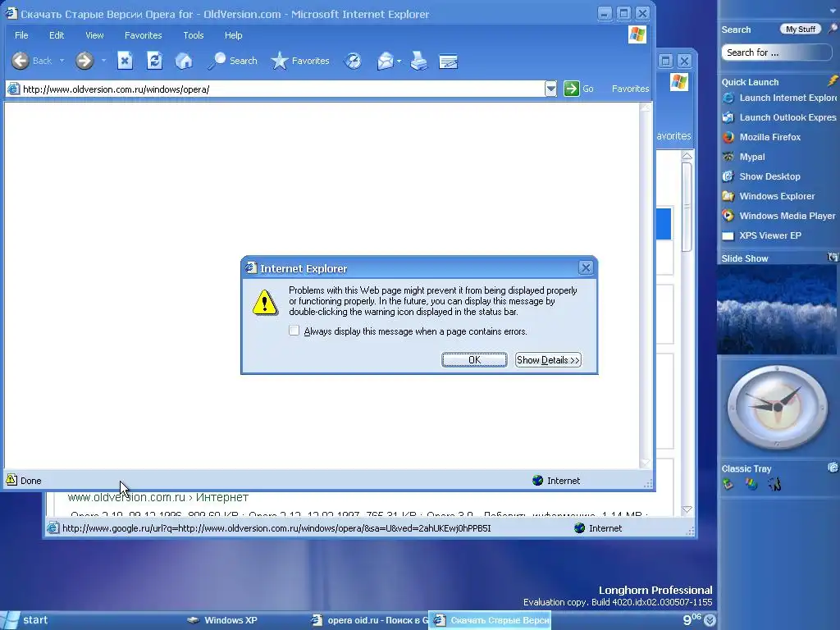Click first Classic Tray safely-remove icon
The image size is (840, 630).
click(x=728, y=484)
